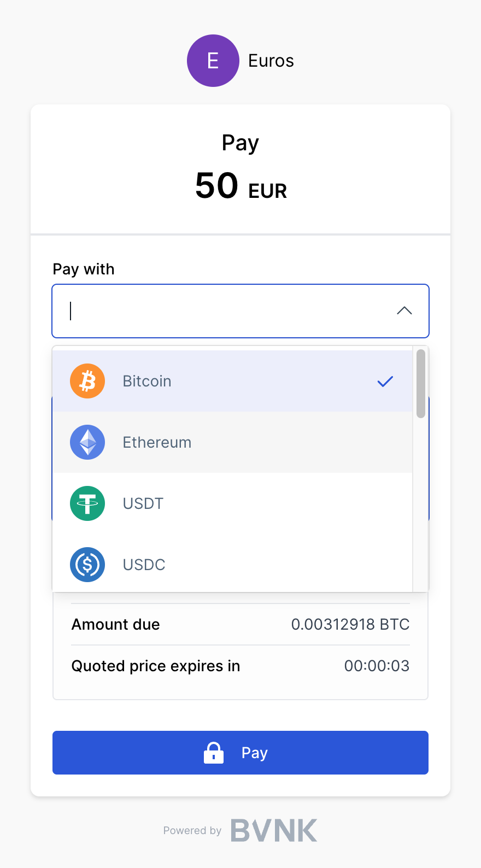Click the Ethereum diamond icon

tap(87, 442)
